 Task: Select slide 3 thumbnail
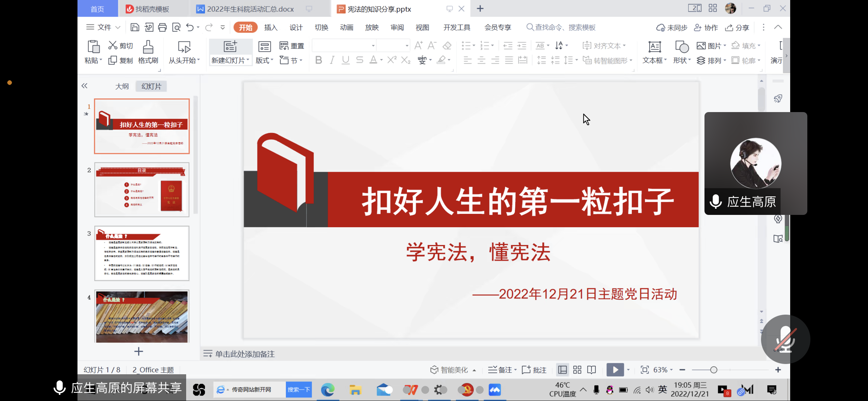click(x=142, y=253)
